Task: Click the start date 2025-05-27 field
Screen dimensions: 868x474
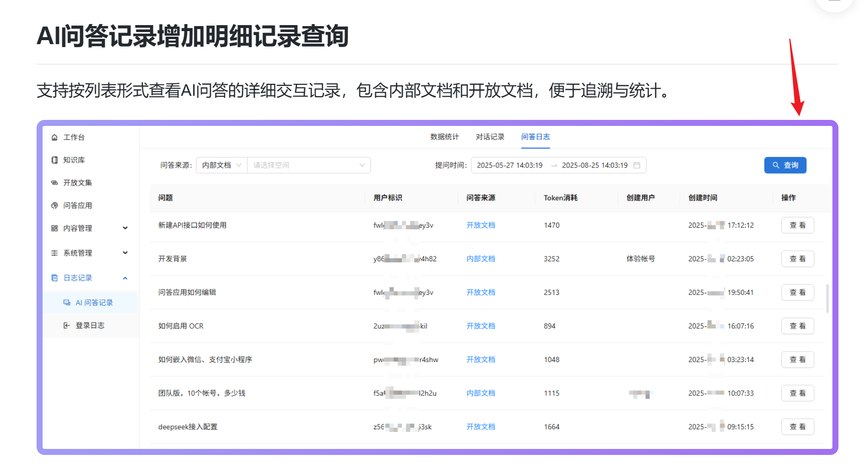Action: [510, 166]
